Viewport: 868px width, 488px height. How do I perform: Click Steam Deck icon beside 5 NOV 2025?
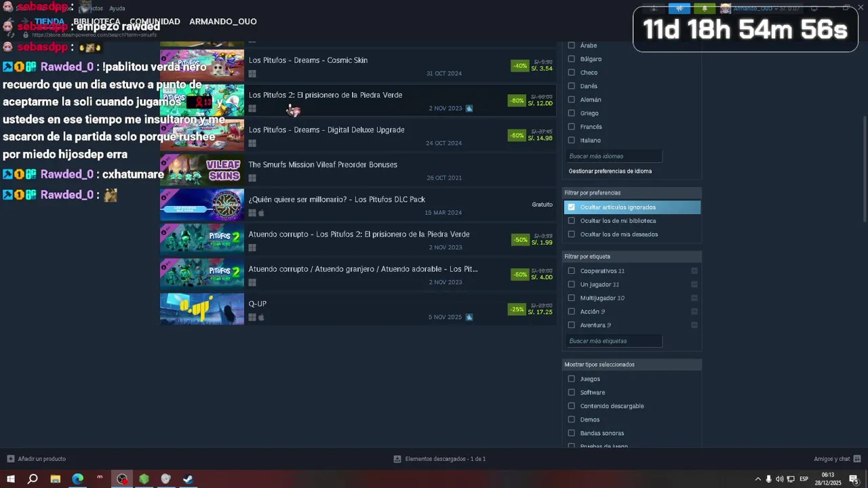tap(469, 317)
